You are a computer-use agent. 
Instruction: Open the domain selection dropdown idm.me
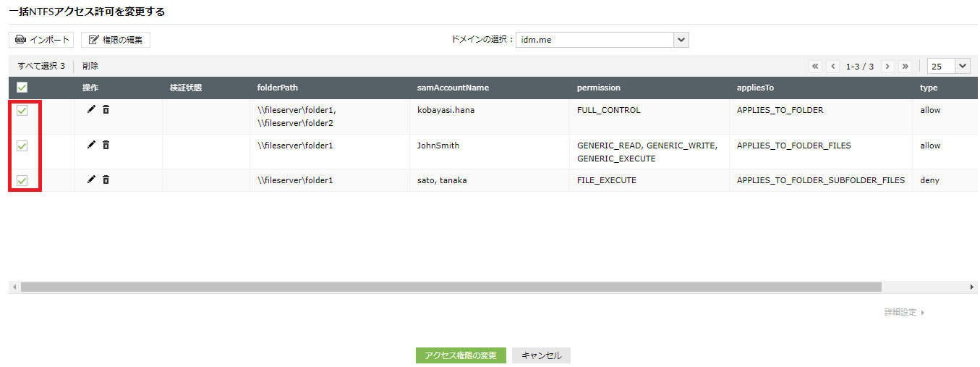(x=602, y=40)
